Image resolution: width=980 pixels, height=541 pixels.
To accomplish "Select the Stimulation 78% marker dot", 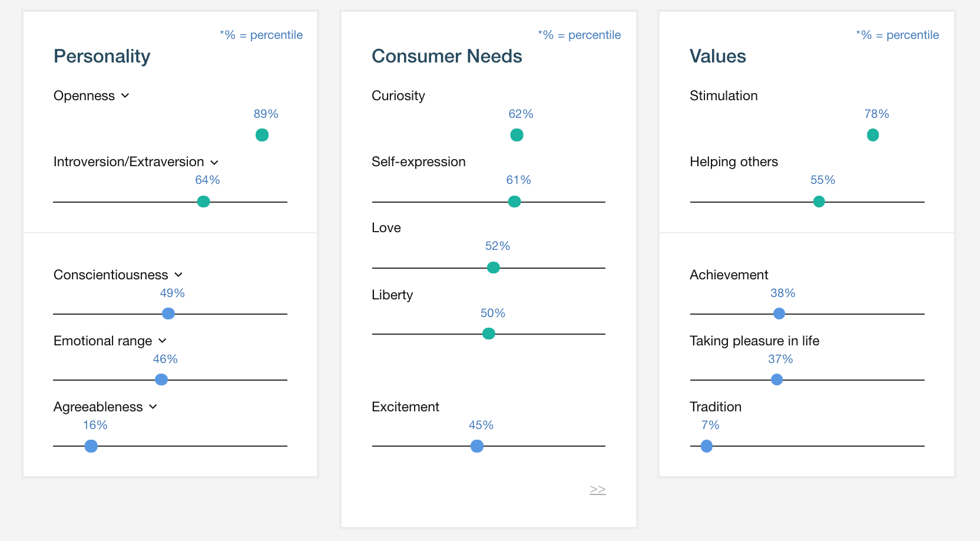I will point(873,135).
